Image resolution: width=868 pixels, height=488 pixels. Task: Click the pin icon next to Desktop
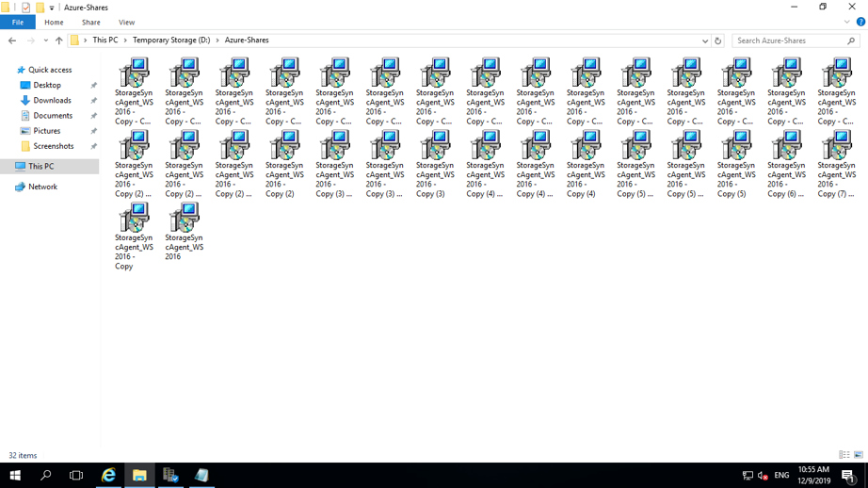(x=93, y=86)
